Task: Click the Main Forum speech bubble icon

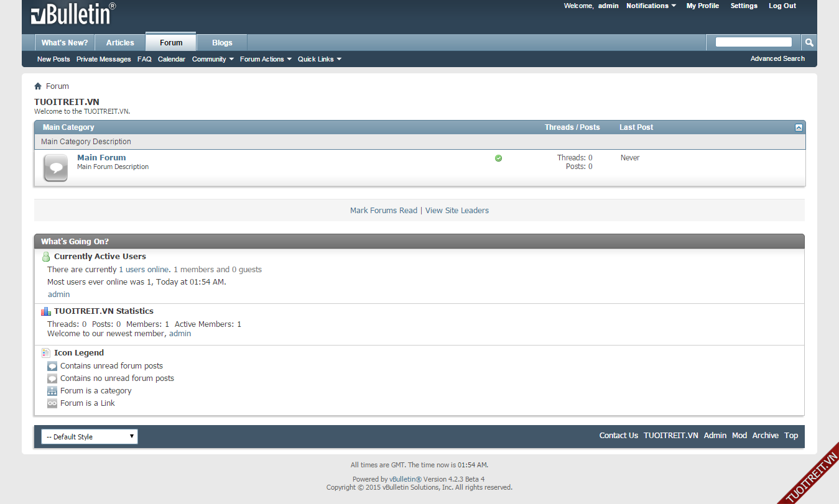Action: (56, 168)
